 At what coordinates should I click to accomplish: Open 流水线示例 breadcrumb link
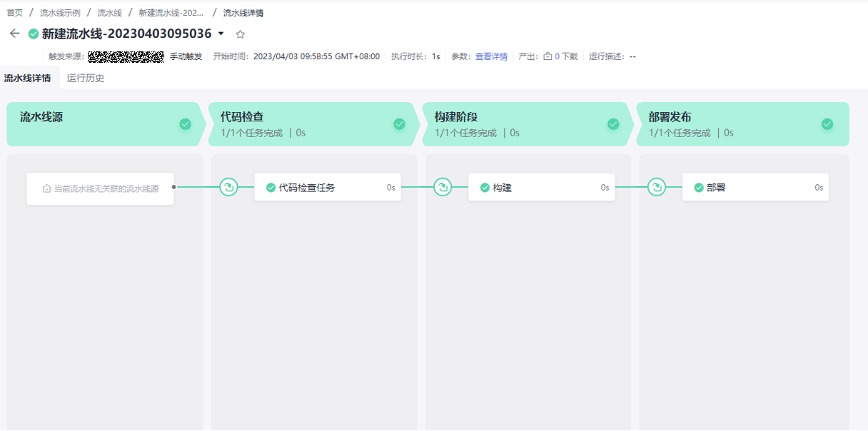coord(60,13)
